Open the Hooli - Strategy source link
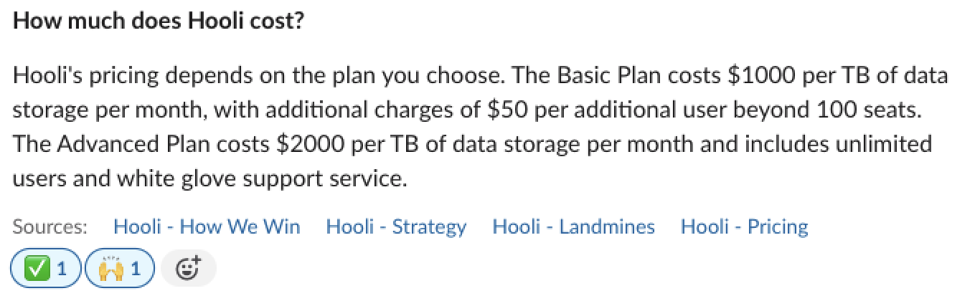The height and width of the screenshot is (301, 980). click(396, 227)
